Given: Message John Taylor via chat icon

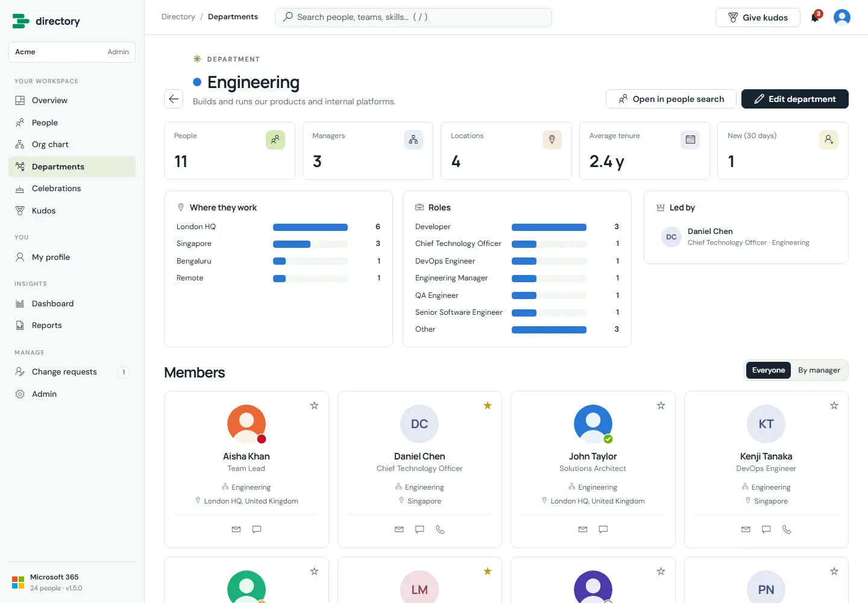Looking at the screenshot, I should pyautogui.click(x=603, y=529).
